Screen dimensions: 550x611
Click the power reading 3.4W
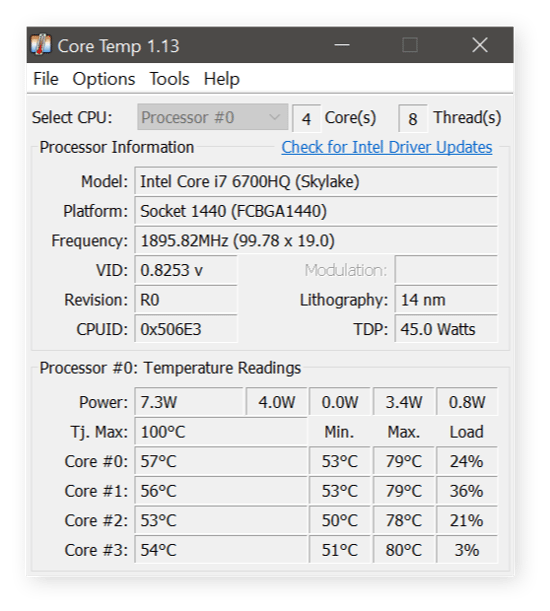click(x=403, y=402)
